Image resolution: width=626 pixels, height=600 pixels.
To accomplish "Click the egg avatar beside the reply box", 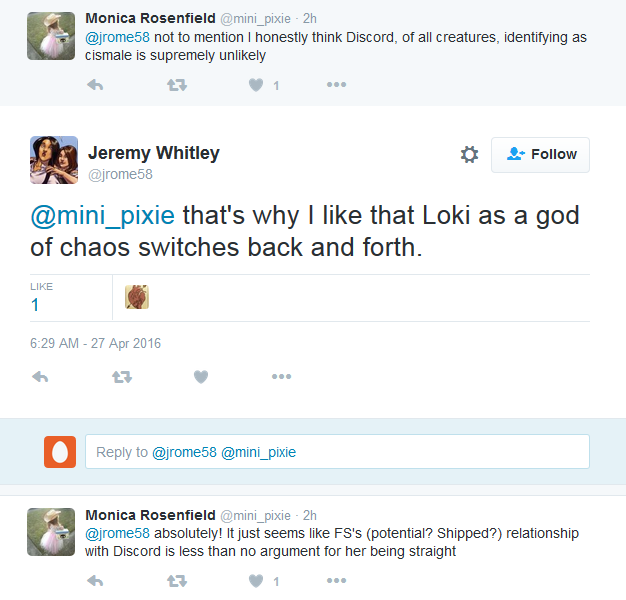I will pyautogui.click(x=60, y=452).
